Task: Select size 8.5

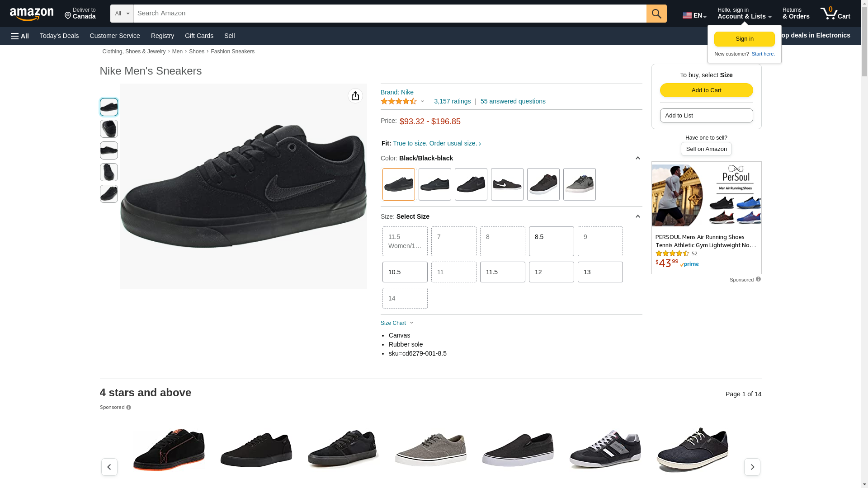Action: click(551, 241)
